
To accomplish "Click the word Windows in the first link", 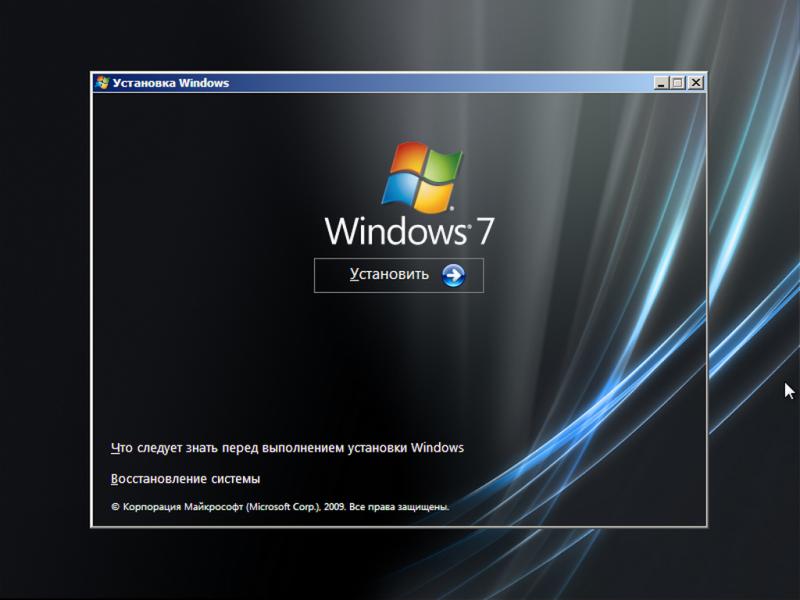I will [437, 448].
